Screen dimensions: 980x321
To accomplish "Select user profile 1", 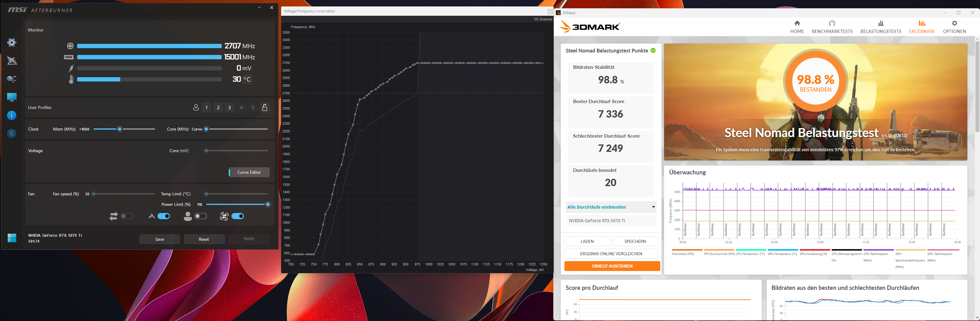I will click(x=207, y=108).
